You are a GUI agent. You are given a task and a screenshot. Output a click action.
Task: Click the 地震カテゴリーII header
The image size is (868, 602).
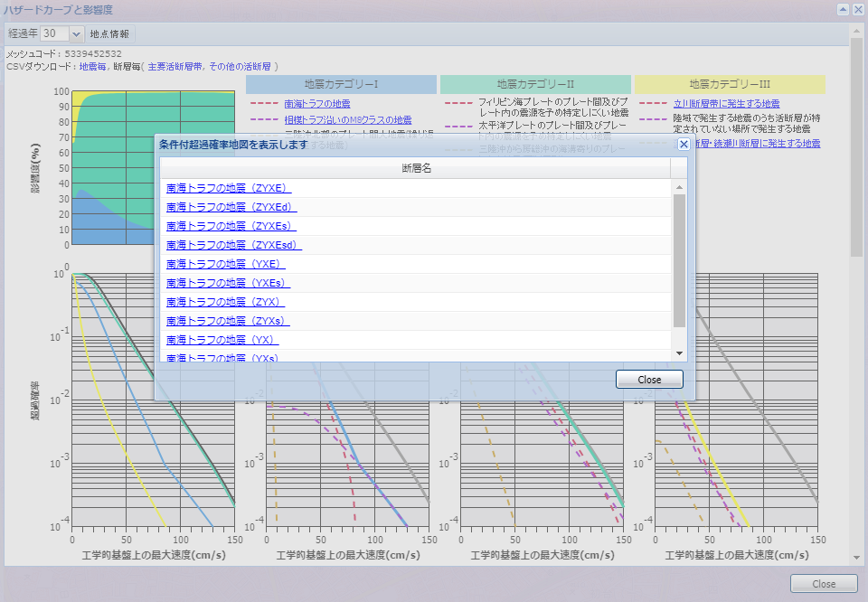(x=535, y=84)
